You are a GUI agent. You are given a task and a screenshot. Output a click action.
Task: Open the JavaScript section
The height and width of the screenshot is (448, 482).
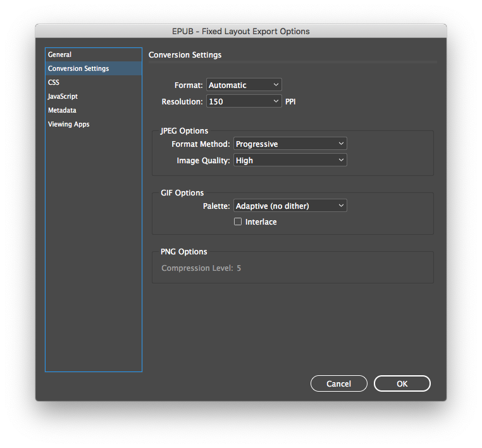point(63,97)
